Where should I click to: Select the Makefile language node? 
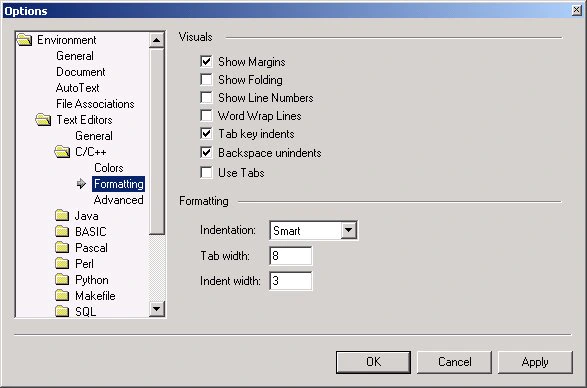click(95, 296)
